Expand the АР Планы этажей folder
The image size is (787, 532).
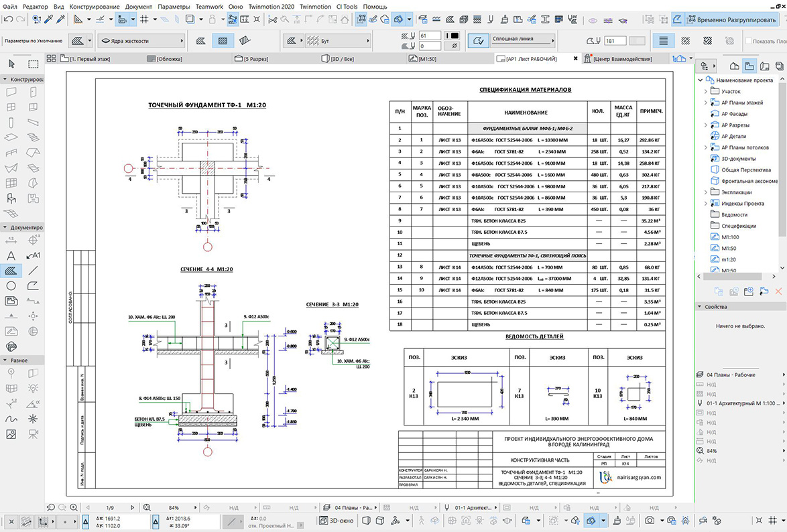[x=706, y=103]
